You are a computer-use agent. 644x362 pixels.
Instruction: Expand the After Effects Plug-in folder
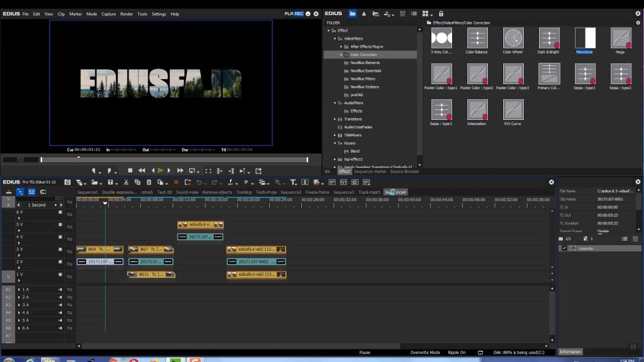point(341,47)
